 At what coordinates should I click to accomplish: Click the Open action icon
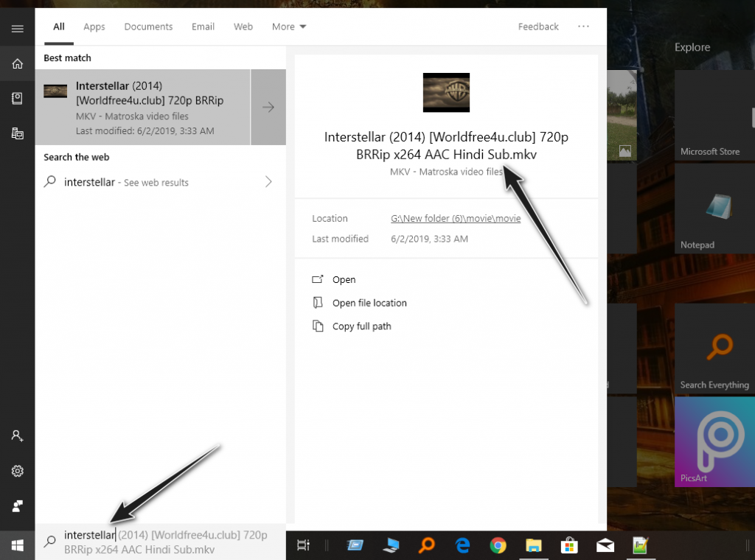318,279
